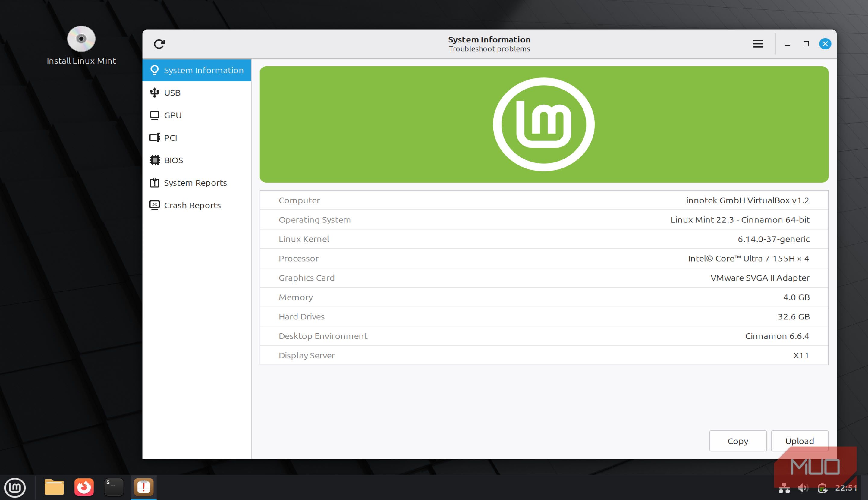Close the System Information window
Image resolution: width=868 pixels, height=500 pixels.
tap(825, 44)
